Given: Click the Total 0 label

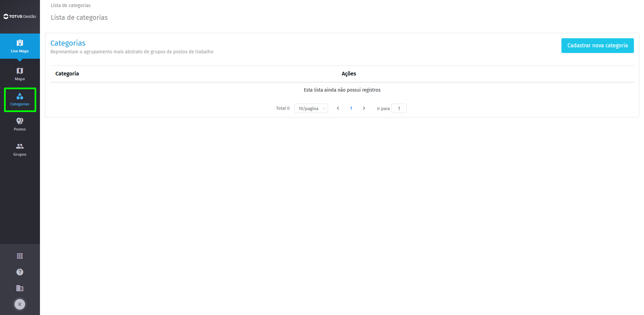Looking at the screenshot, I should pos(283,108).
